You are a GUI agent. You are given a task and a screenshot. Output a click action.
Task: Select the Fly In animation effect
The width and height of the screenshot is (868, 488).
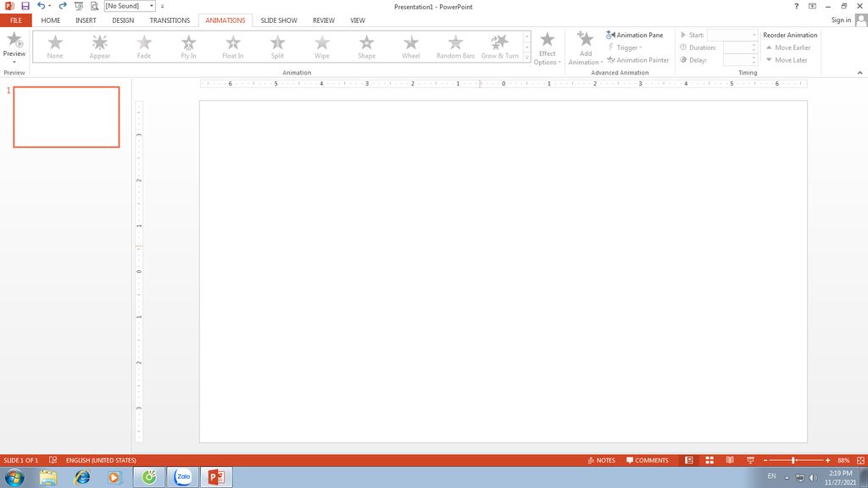(x=188, y=47)
